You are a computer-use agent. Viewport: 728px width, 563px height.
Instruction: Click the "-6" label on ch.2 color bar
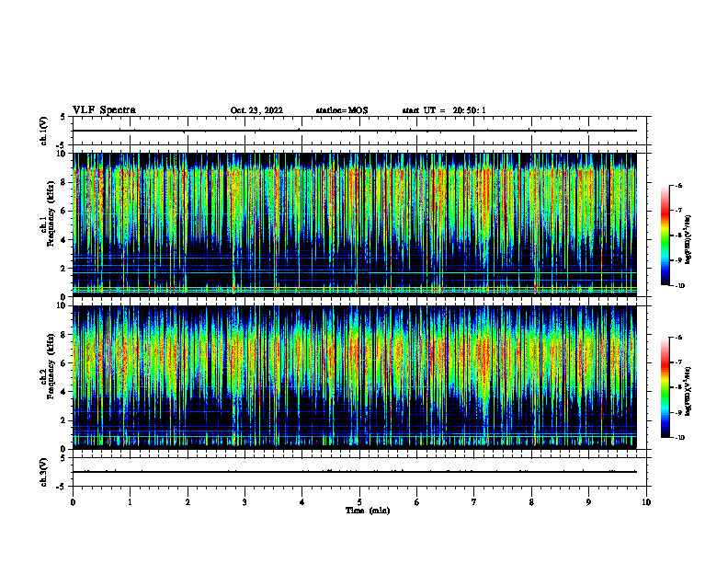(678, 338)
